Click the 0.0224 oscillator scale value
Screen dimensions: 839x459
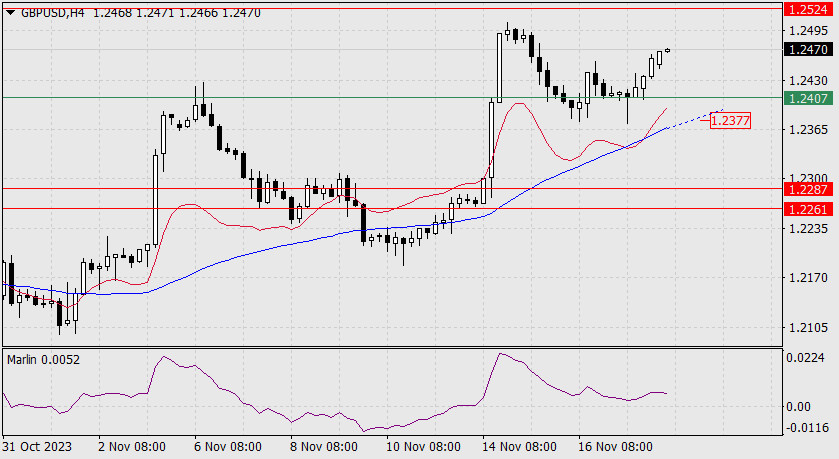click(x=805, y=358)
